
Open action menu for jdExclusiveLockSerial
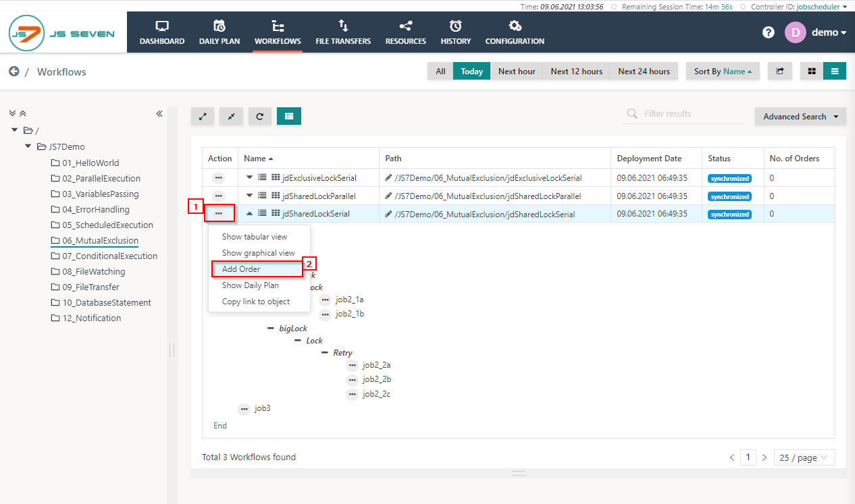click(x=218, y=177)
